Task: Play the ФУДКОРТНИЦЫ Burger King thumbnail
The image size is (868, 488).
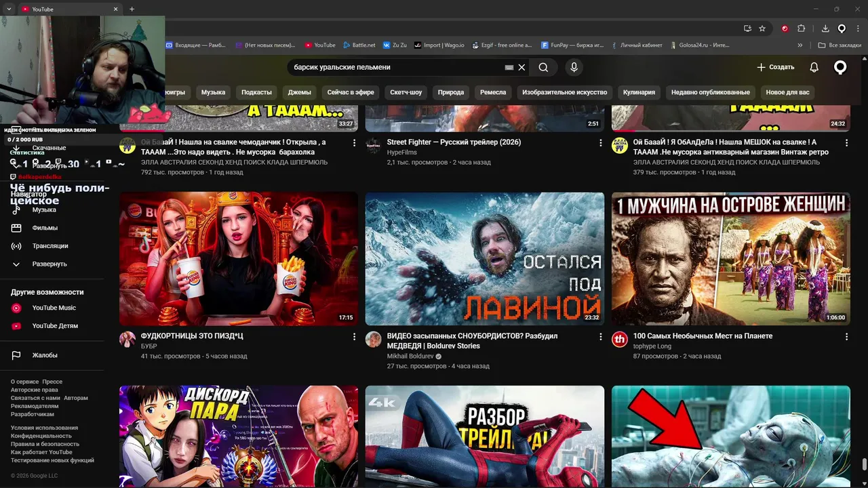Action: (239, 258)
